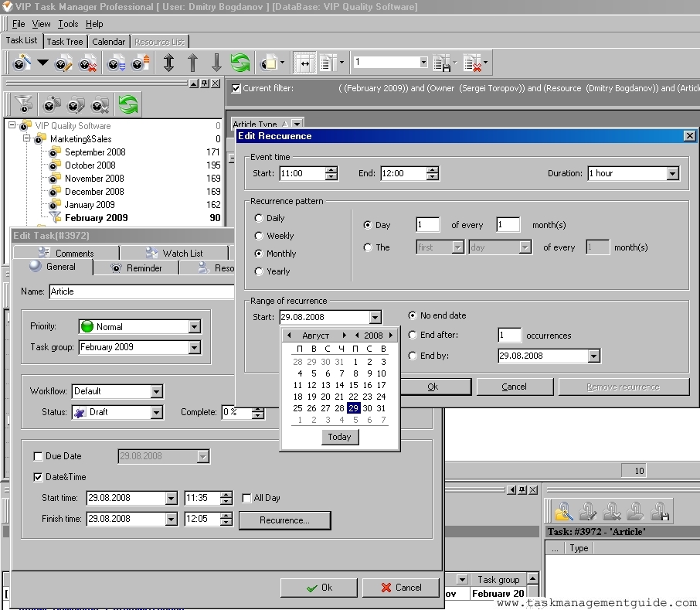Open the Help menu
The height and width of the screenshot is (610, 700).
tap(94, 24)
